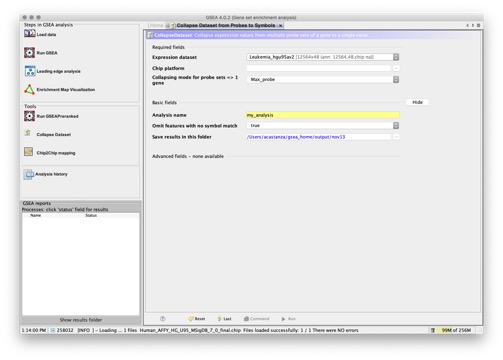
Task: Click the 'Files loaded successfully' status text
Action: 301,330
